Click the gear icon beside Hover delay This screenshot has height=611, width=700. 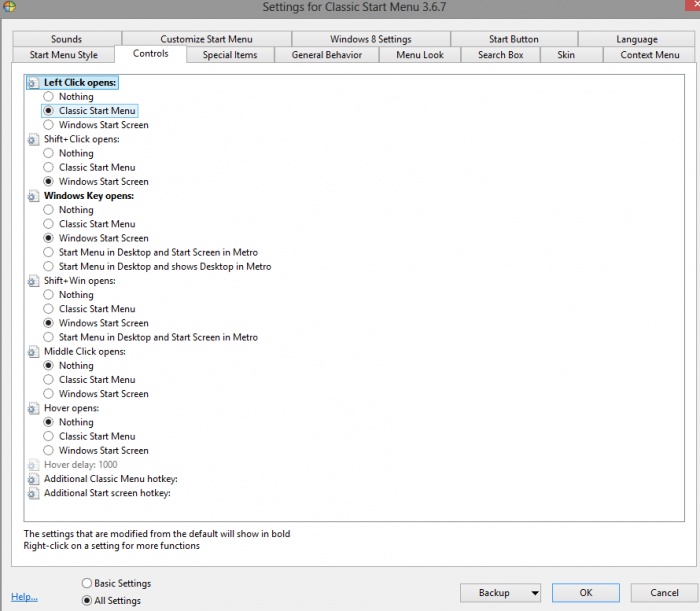coord(33,465)
